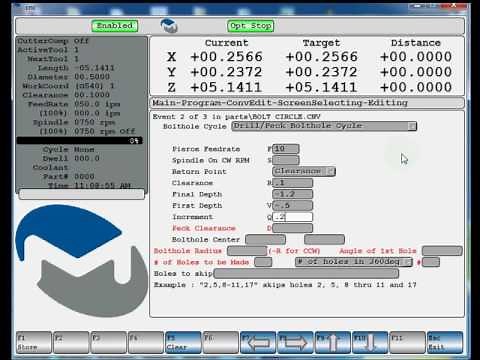Click the spindle load 0% progress bar

click(80, 141)
